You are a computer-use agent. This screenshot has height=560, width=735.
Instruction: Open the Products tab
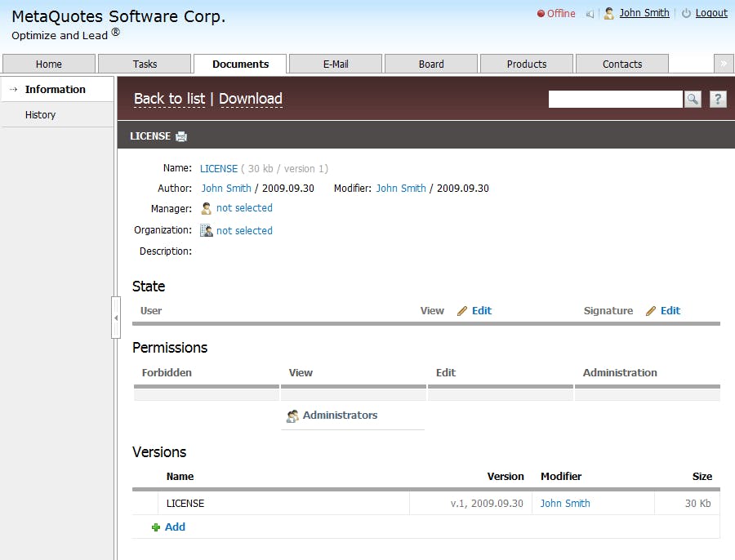tap(527, 64)
